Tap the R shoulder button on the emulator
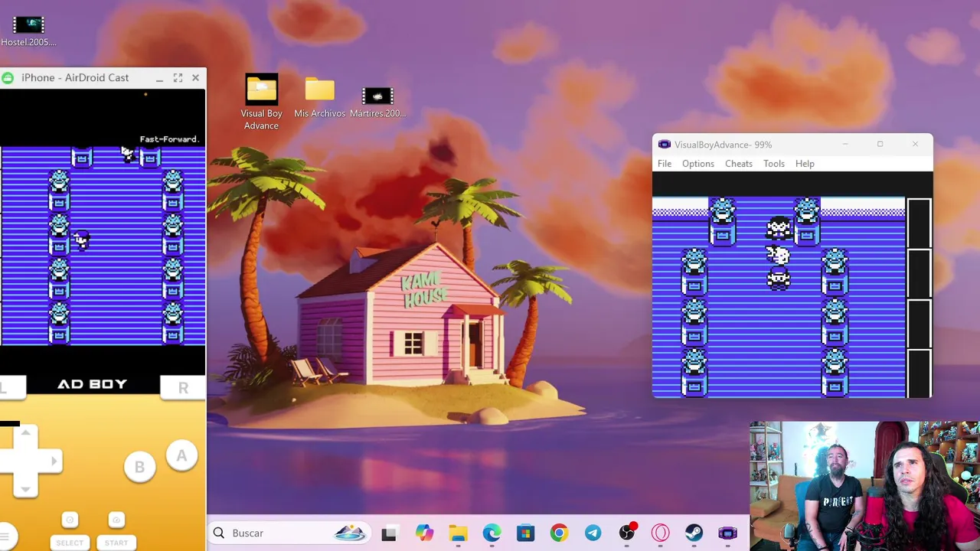The width and height of the screenshot is (980, 551). [x=183, y=388]
